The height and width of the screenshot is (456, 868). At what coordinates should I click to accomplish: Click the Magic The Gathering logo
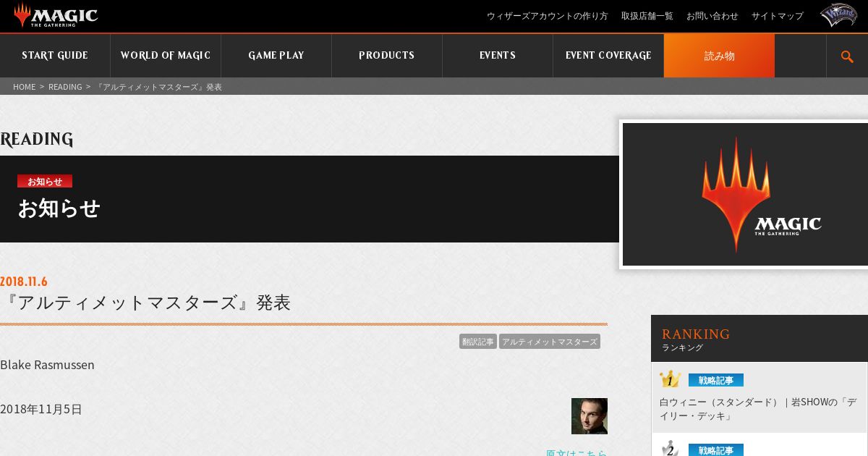tap(55, 15)
